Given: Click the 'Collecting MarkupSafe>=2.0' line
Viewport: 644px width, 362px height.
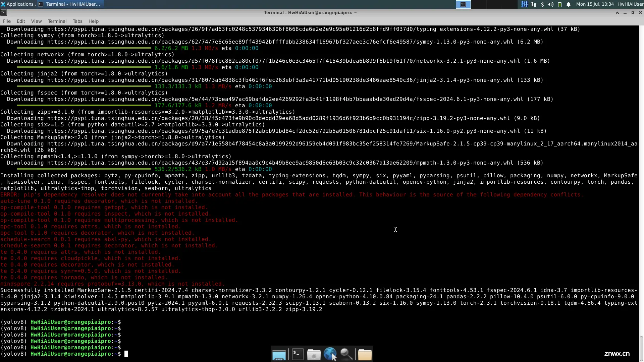Looking at the screenshot, I should pyautogui.click(x=112, y=137).
